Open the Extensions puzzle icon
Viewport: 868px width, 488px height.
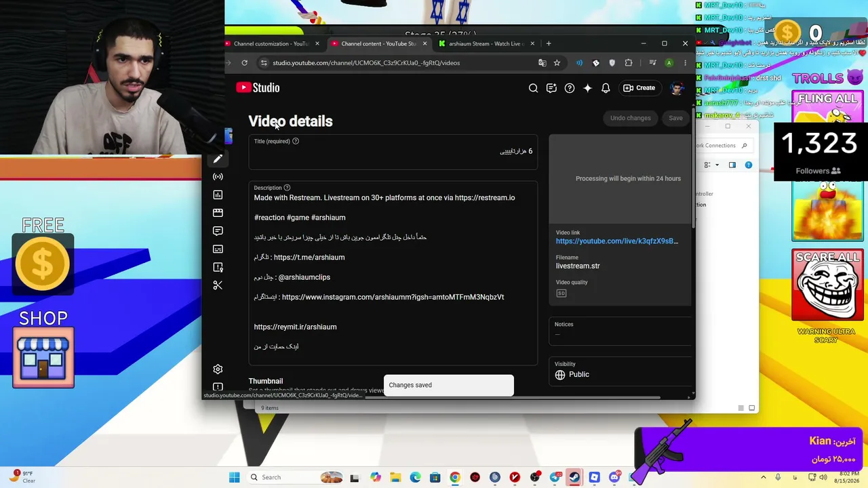pos(629,63)
